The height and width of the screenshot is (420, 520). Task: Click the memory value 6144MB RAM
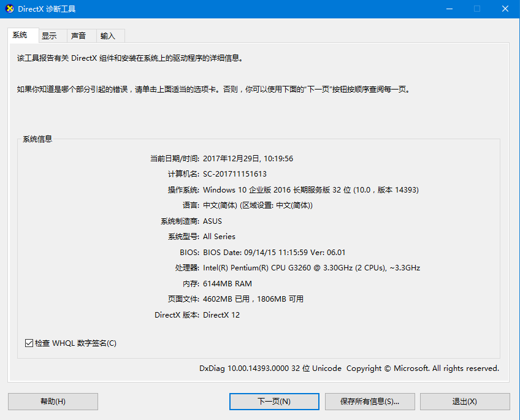pos(227,284)
